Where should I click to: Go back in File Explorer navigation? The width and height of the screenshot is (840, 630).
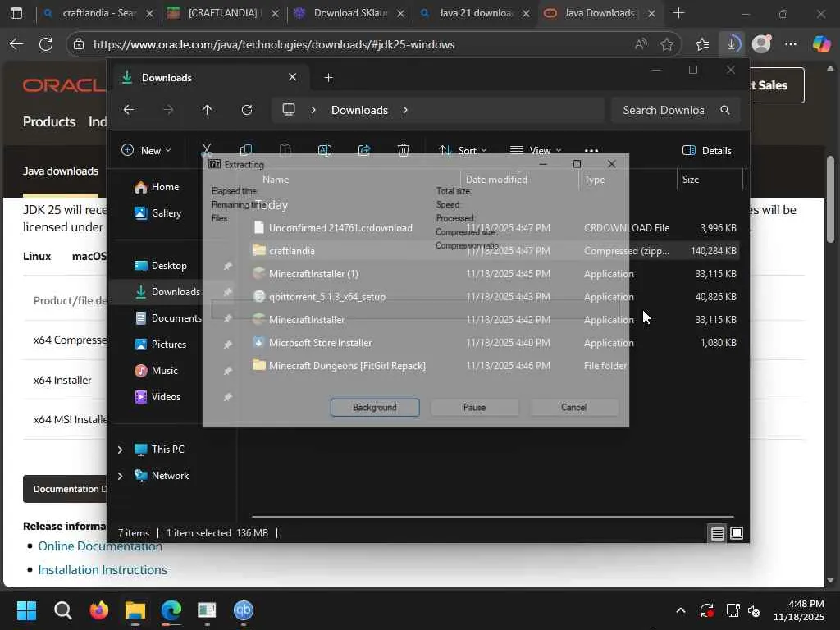[129, 110]
